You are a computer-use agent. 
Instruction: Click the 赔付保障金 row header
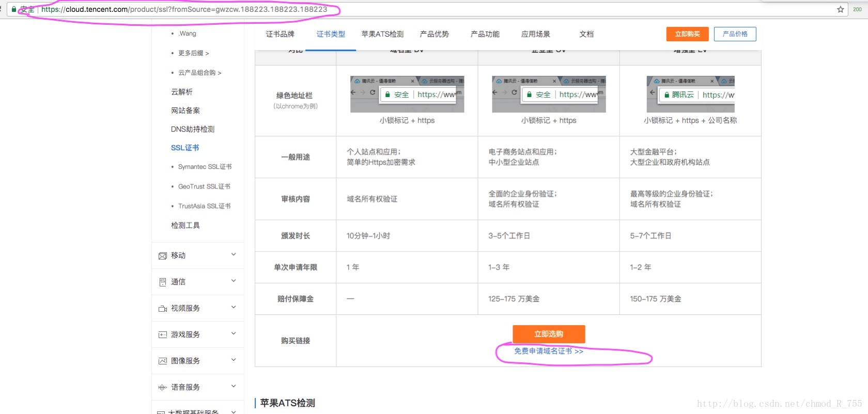(296, 298)
